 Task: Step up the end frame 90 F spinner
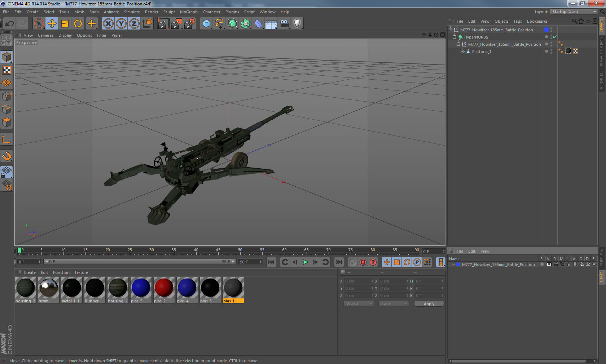(260, 261)
